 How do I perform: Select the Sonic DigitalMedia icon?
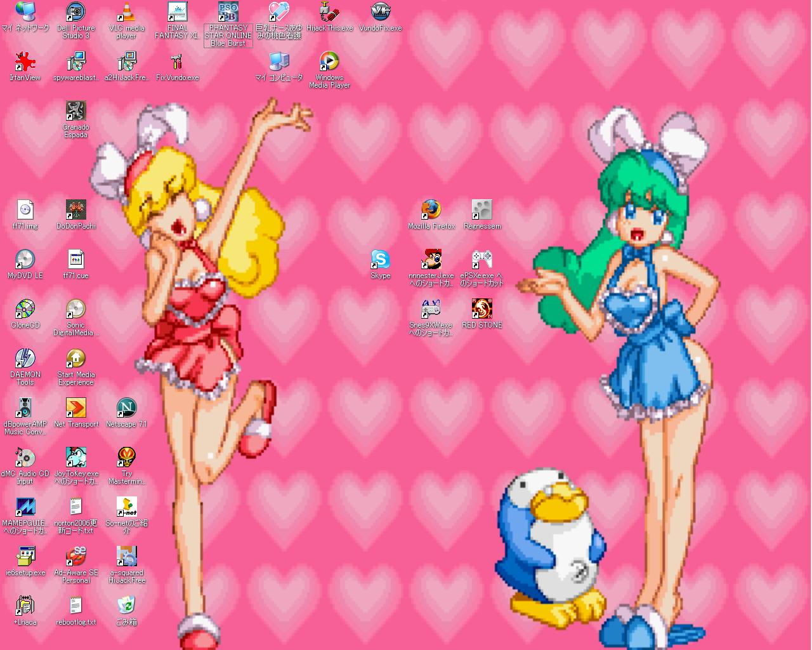point(76,308)
